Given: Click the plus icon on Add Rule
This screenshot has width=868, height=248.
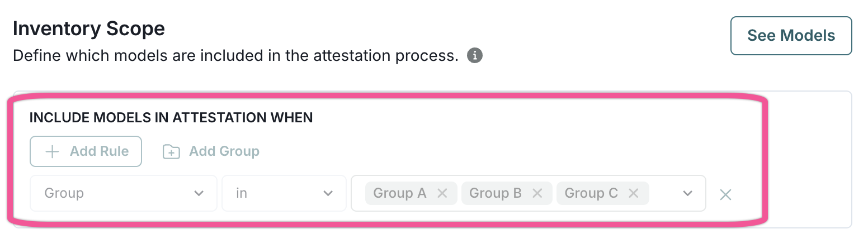Looking at the screenshot, I should [52, 151].
